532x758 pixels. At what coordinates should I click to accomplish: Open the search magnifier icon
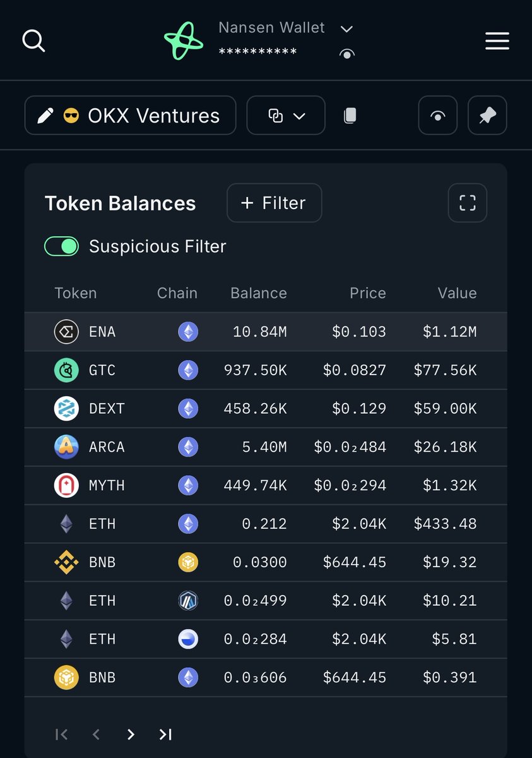click(33, 41)
